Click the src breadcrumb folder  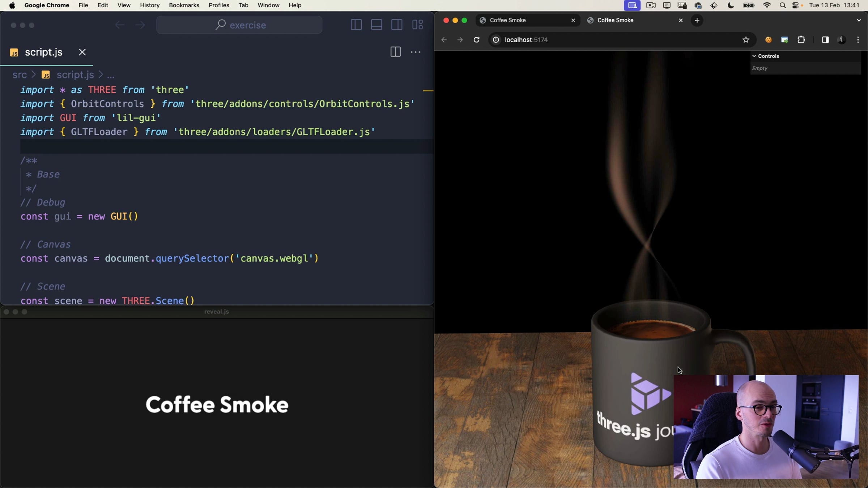(x=20, y=75)
